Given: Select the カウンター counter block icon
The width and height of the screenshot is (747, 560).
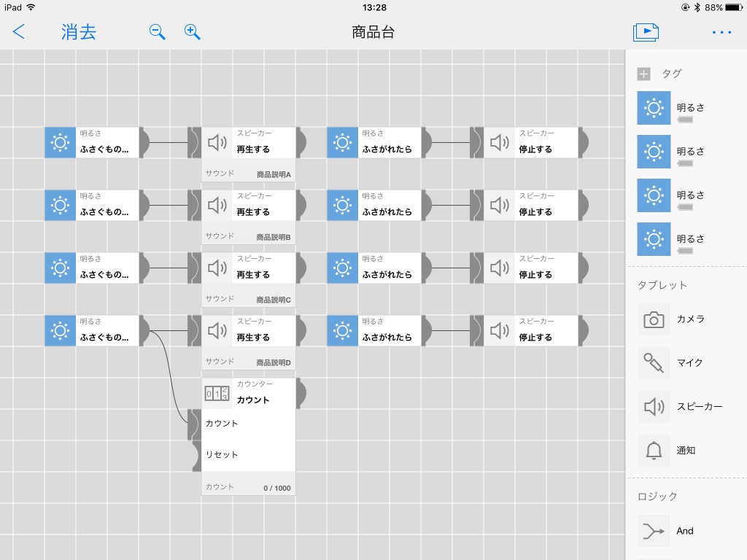Looking at the screenshot, I should click(217, 393).
